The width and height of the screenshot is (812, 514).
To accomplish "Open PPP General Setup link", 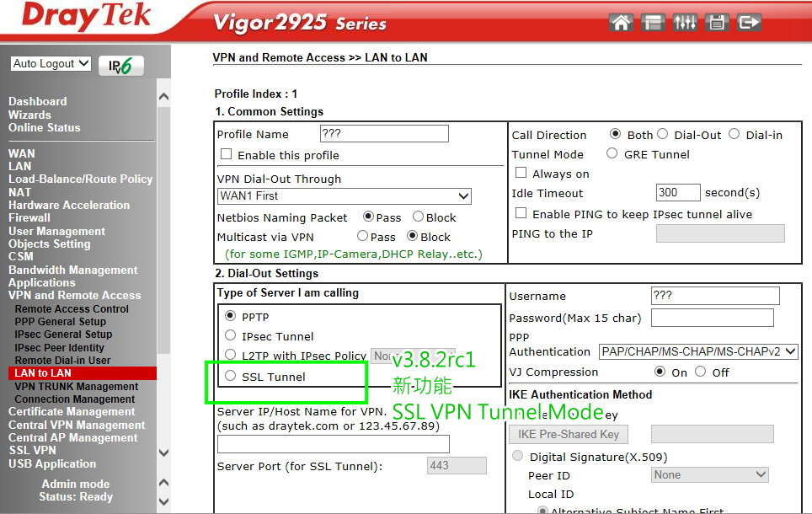I will click(60, 321).
